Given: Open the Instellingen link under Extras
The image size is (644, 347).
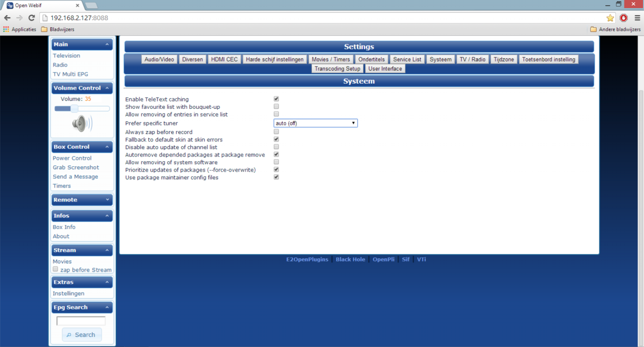Looking at the screenshot, I should [x=68, y=294].
